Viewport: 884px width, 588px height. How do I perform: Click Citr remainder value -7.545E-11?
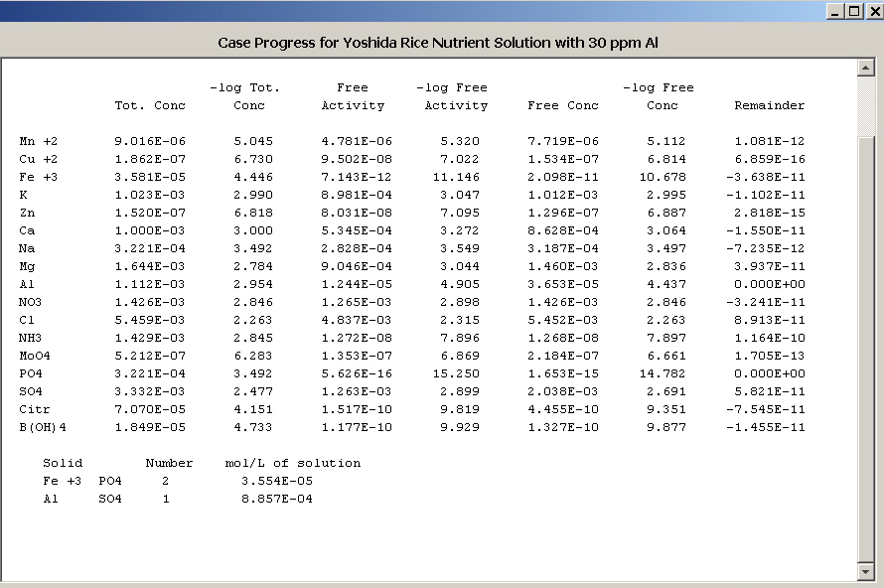pos(766,409)
